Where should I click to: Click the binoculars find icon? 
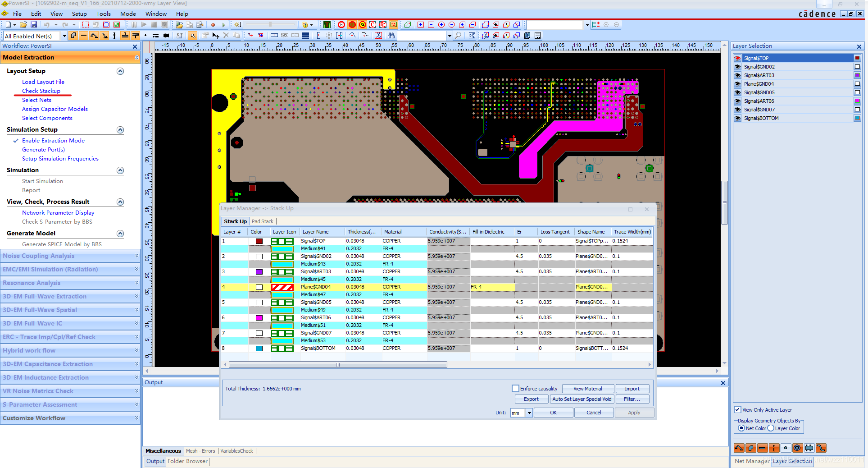point(391,35)
